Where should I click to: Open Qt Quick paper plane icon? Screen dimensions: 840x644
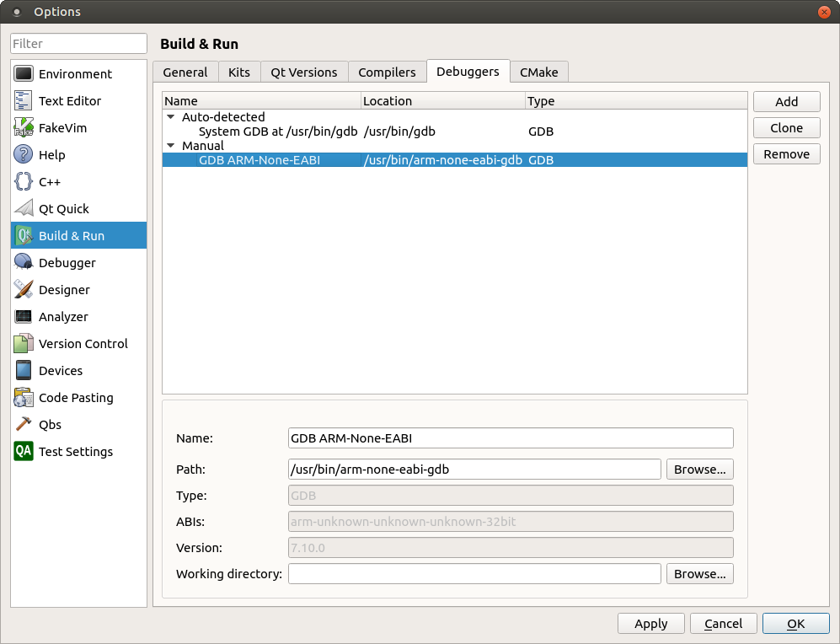pyautogui.click(x=24, y=209)
